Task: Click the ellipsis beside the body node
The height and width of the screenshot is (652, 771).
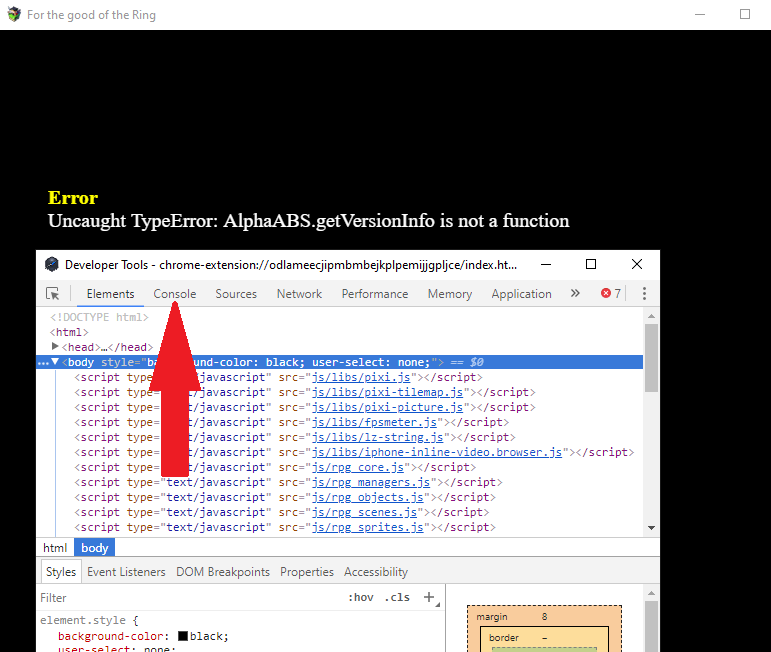Action: click(43, 363)
